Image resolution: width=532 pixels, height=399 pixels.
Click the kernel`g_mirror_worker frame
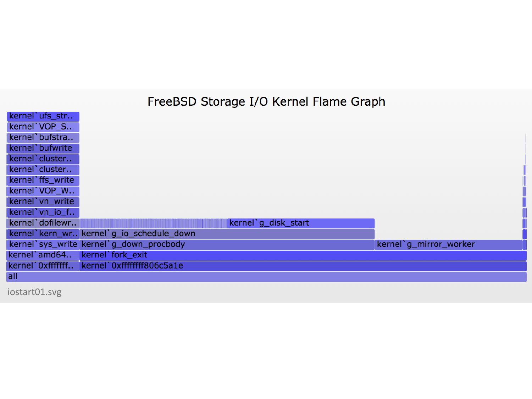(448, 244)
